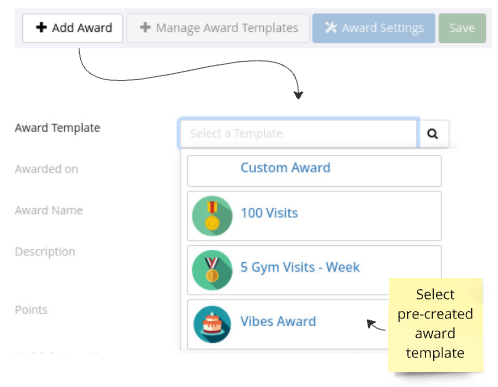Click the yellow sticky note tooltip

tap(435, 325)
